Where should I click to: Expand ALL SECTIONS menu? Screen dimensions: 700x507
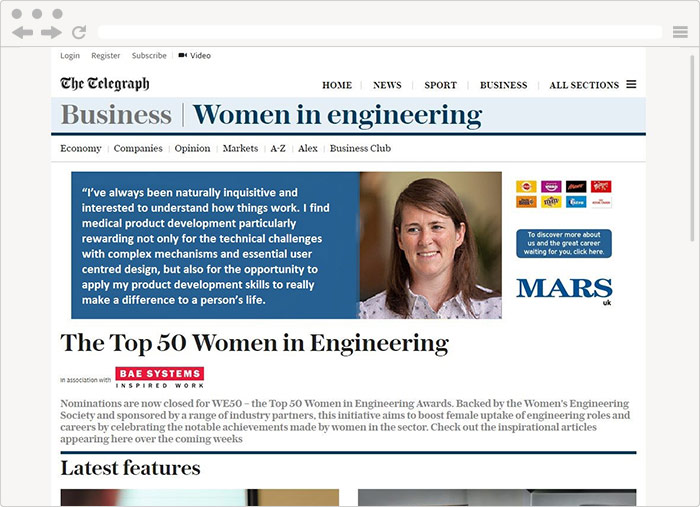pyautogui.click(x=593, y=85)
